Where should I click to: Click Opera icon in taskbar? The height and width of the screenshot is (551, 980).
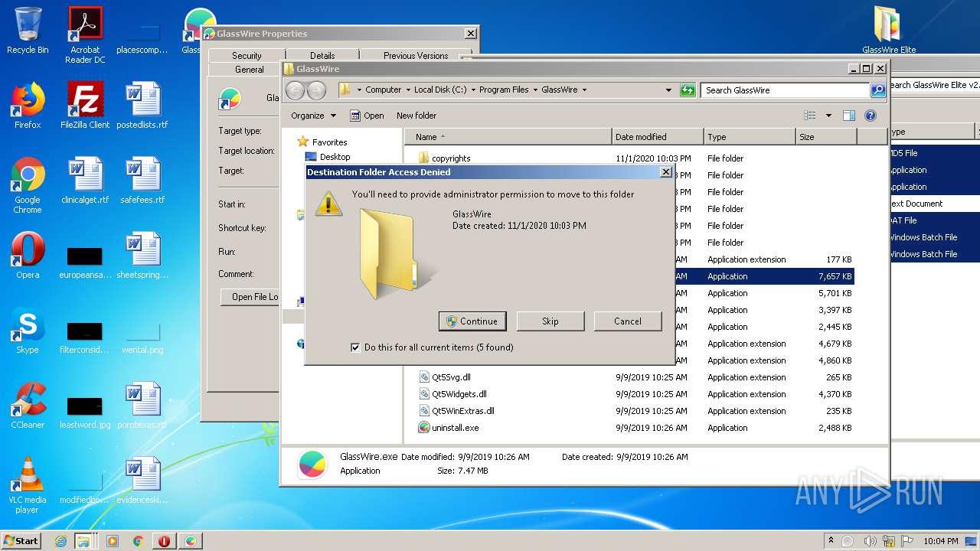point(164,541)
